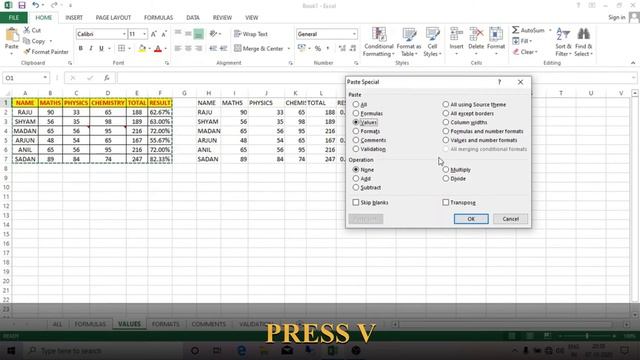Check the Transpose checkbox

click(x=446, y=202)
